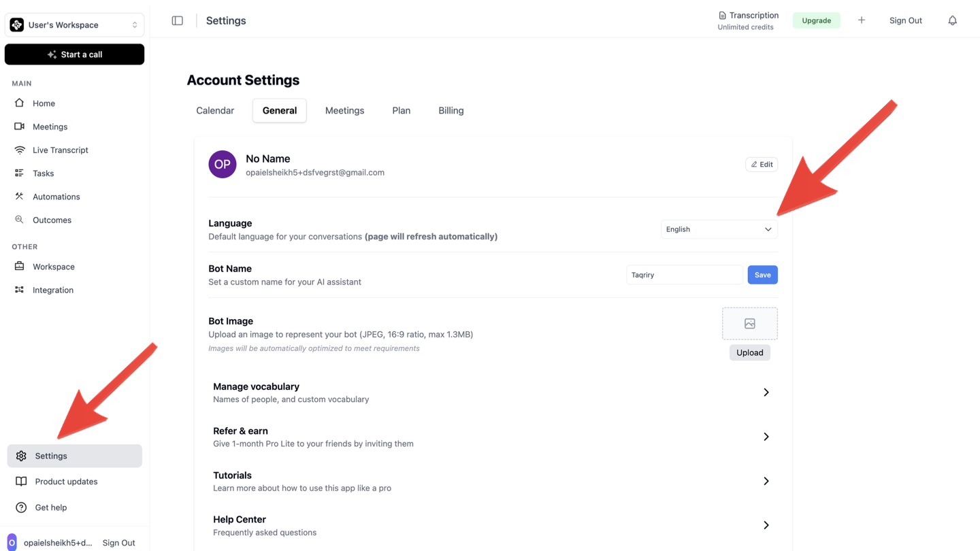
Task: Save the custom bot name Taqriry
Action: point(762,275)
